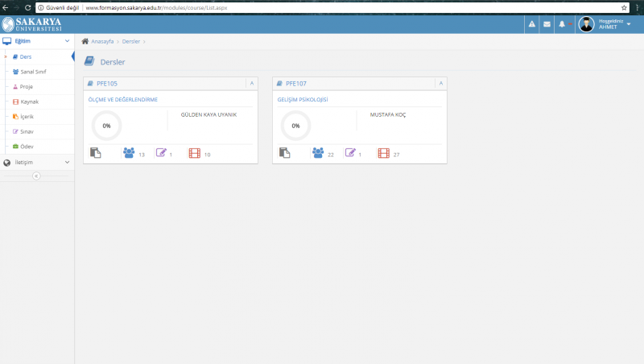Open the warning alerts icon in header
Screen dimensions: 644x364
click(x=531, y=24)
